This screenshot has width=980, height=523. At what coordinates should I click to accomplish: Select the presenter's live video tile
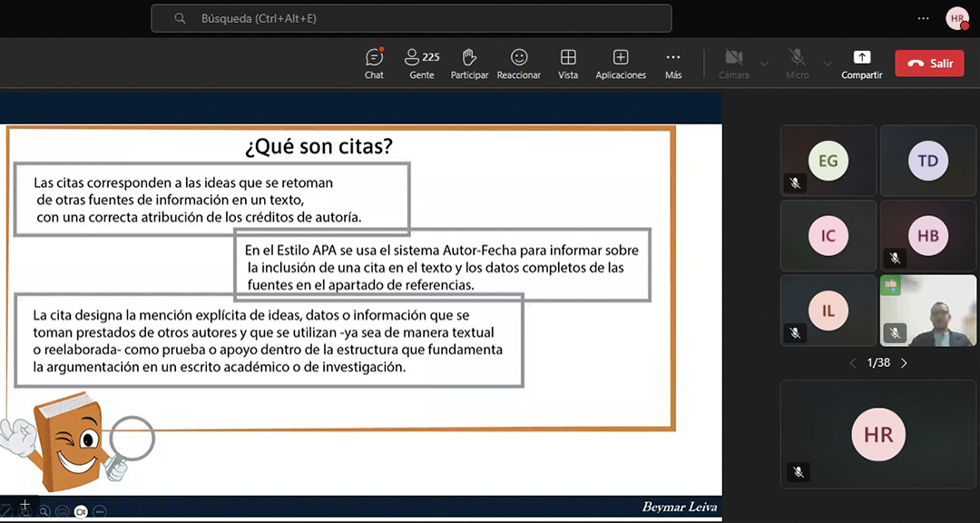(928, 311)
